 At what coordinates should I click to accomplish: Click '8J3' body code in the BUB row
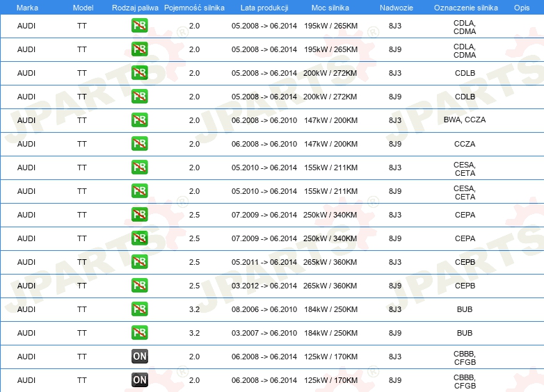pos(395,309)
